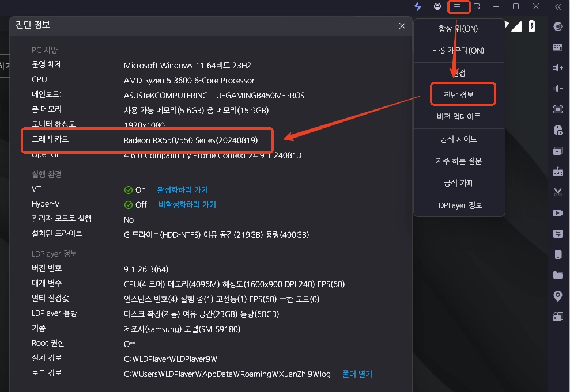Open the hamburger menu icon
570x392 pixels.
457,6
